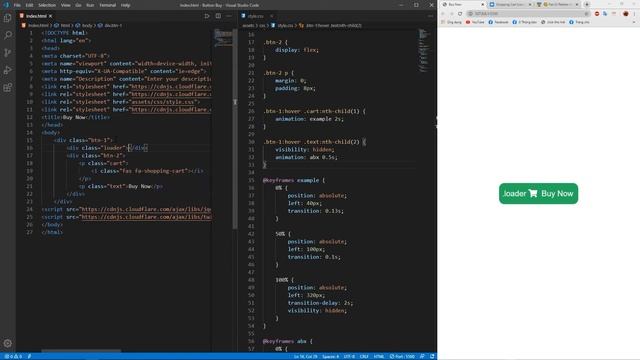Viewport: 640px width, 360px height.
Task: Change line endings via CRLF status item
Action: pos(364,356)
